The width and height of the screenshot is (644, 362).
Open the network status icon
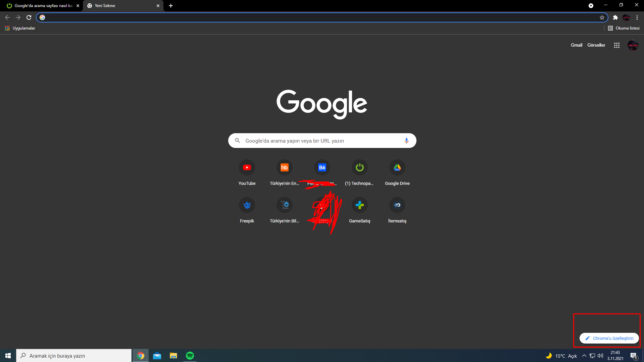point(592,356)
